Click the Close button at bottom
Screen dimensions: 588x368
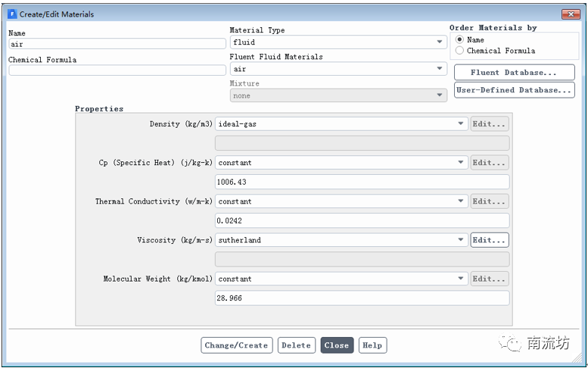tap(336, 345)
